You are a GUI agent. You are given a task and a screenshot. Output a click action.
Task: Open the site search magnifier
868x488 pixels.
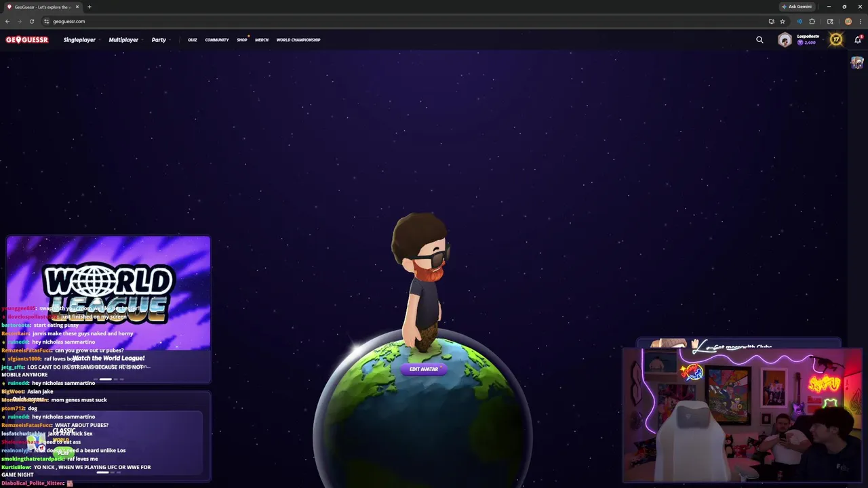(x=759, y=40)
